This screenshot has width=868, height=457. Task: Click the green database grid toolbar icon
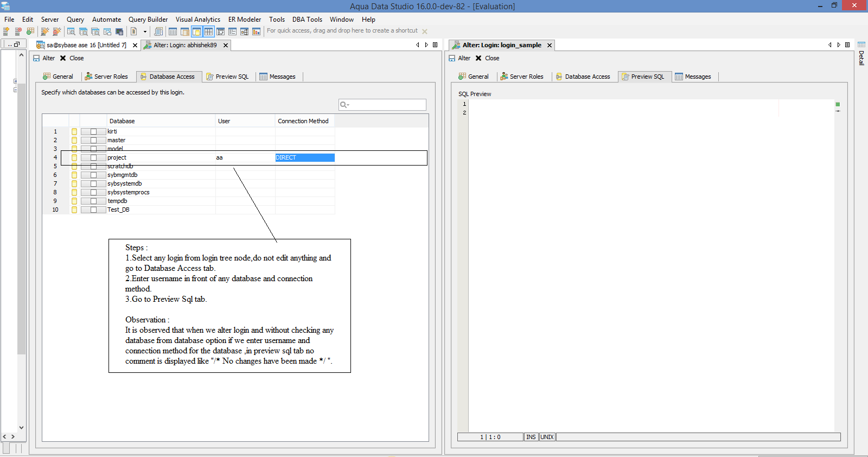(30, 31)
